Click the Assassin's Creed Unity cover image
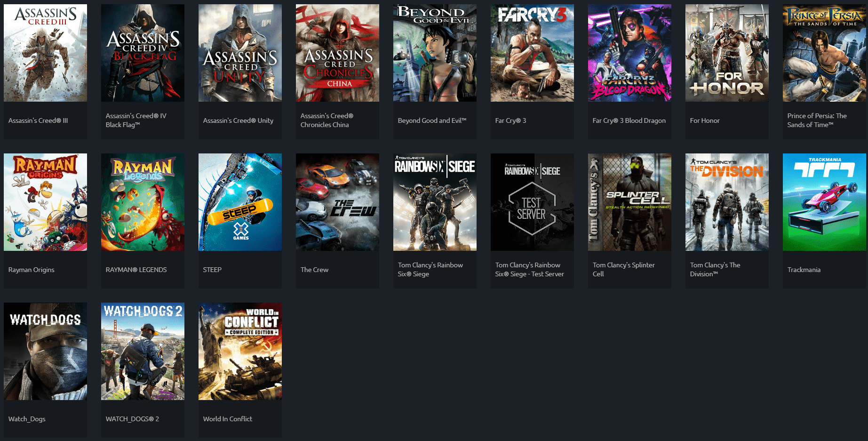Viewport: 868px width, 441px height. coord(240,53)
